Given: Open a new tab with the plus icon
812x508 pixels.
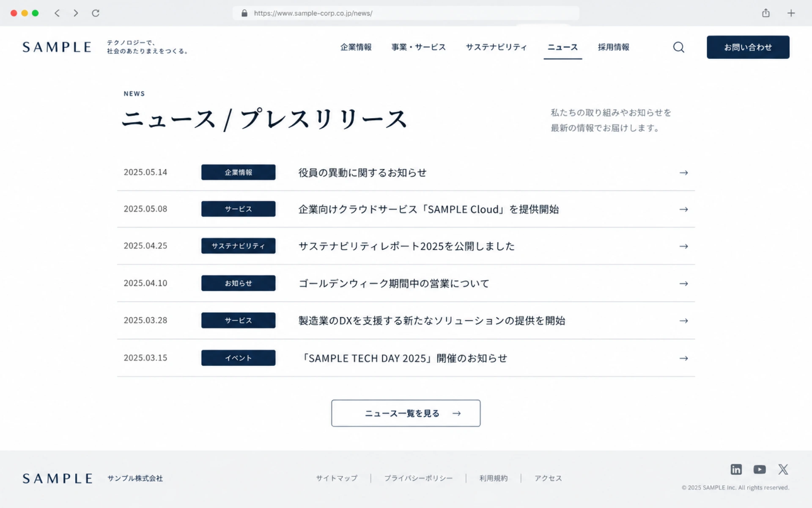Looking at the screenshot, I should tap(791, 13).
